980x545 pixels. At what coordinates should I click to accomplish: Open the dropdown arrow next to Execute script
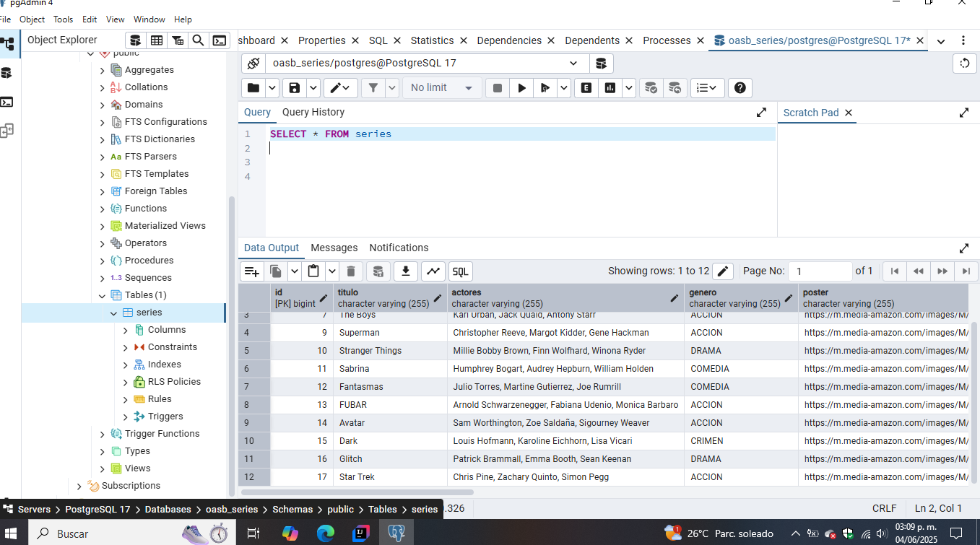(x=563, y=88)
